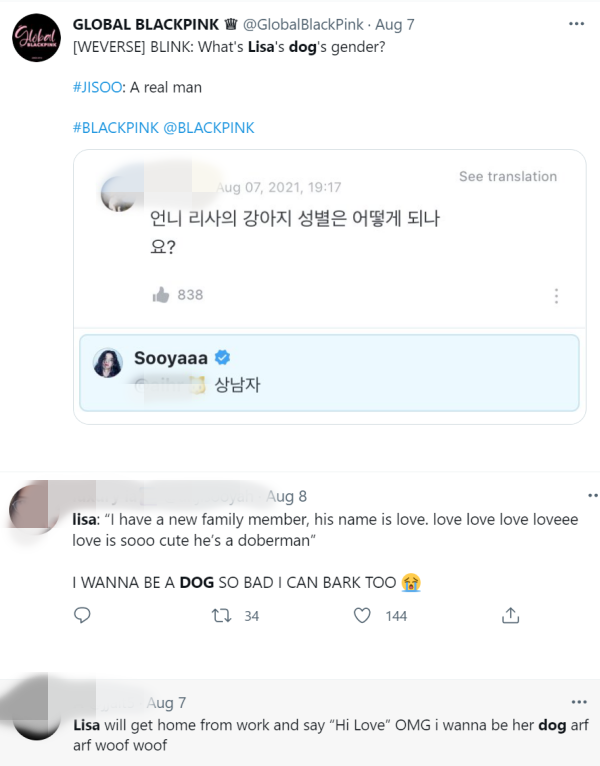Click the retweet icon with 34

[x=222, y=615]
